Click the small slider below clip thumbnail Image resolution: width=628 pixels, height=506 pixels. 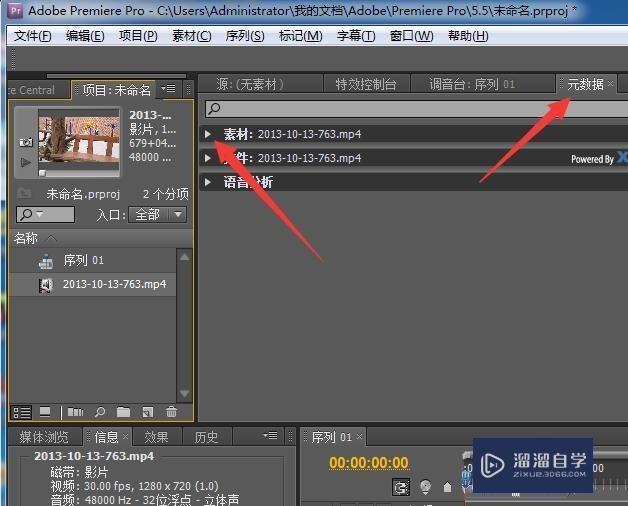click(x=42, y=173)
